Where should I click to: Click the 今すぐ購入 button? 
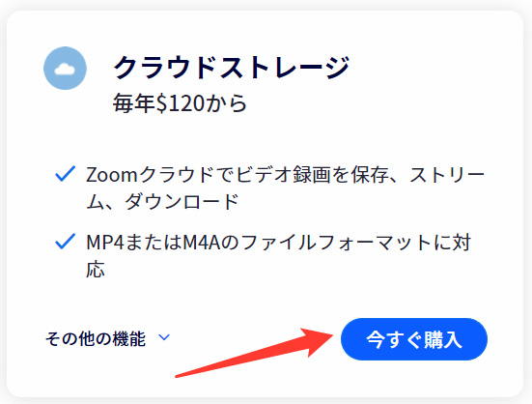[414, 339]
